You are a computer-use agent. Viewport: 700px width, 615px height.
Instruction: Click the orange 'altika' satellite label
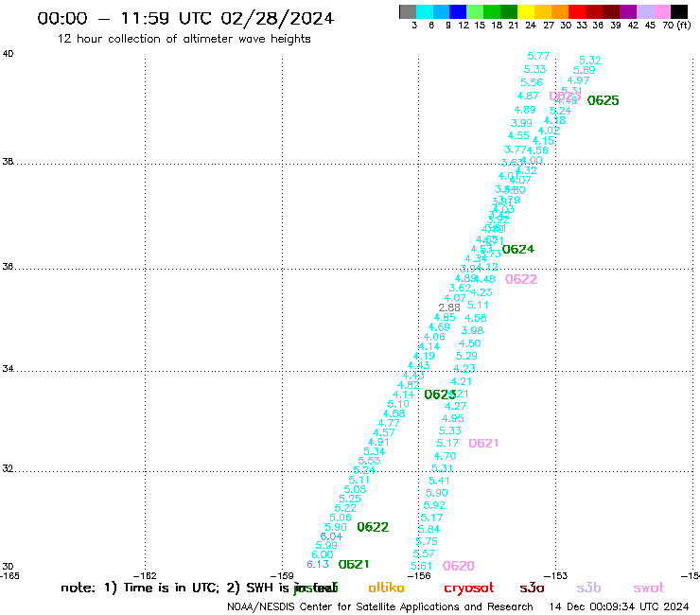point(386,588)
